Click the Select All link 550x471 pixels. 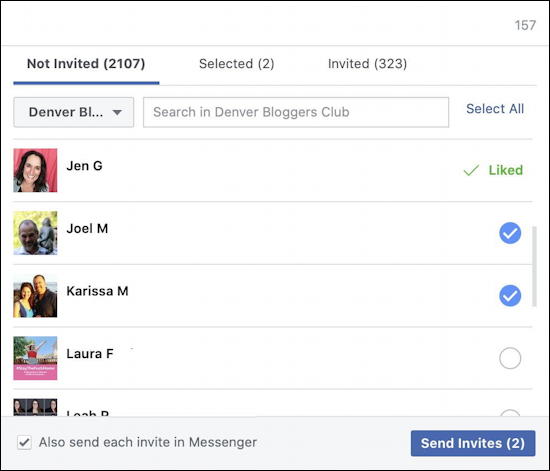(495, 109)
